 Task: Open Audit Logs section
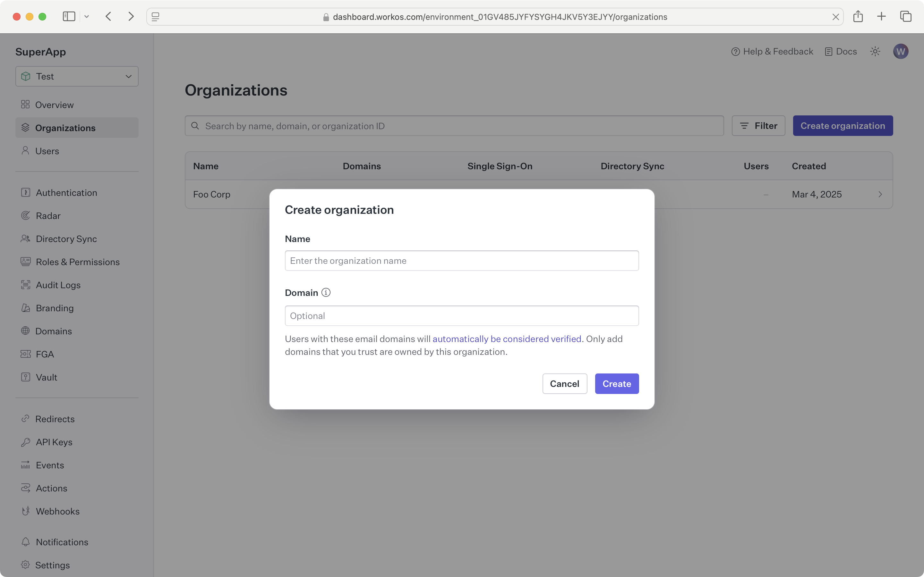pos(58,285)
